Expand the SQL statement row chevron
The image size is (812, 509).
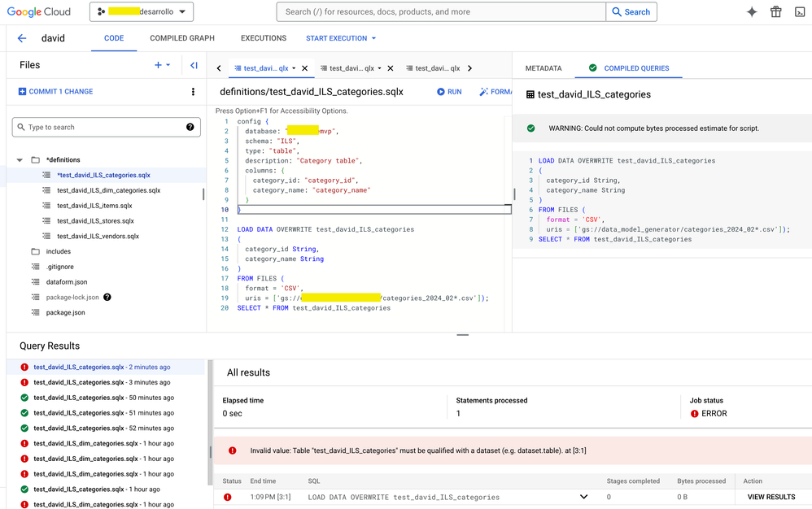pyautogui.click(x=583, y=497)
